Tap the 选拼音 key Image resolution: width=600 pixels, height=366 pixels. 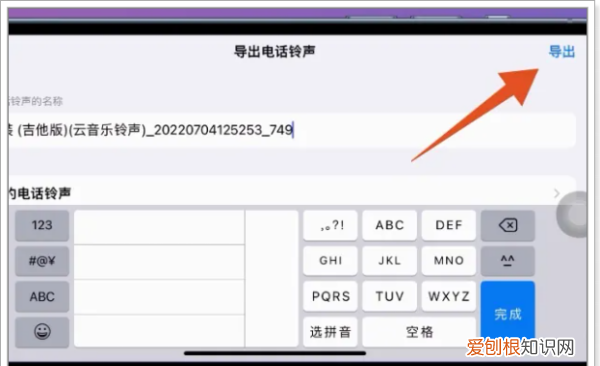click(x=330, y=332)
